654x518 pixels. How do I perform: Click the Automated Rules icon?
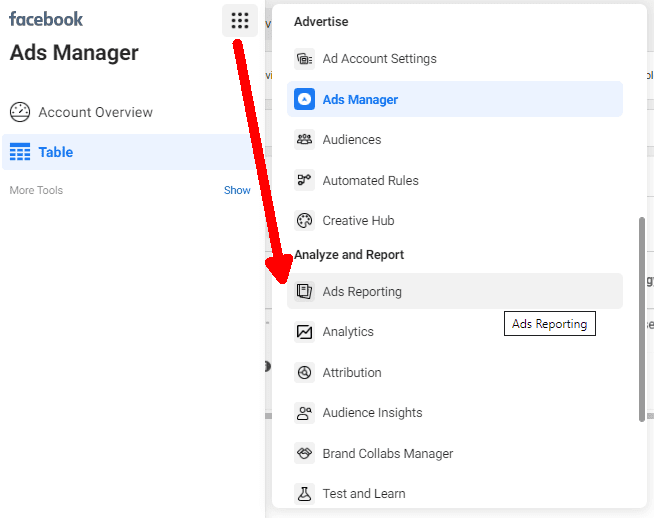coord(305,181)
